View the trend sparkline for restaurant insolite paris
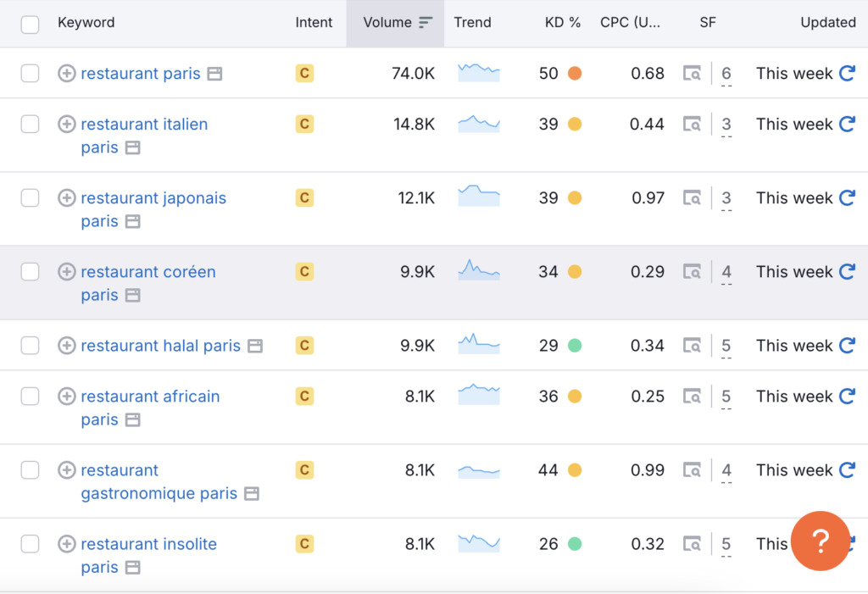Screen dimensions: 868x594 (479, 543)
